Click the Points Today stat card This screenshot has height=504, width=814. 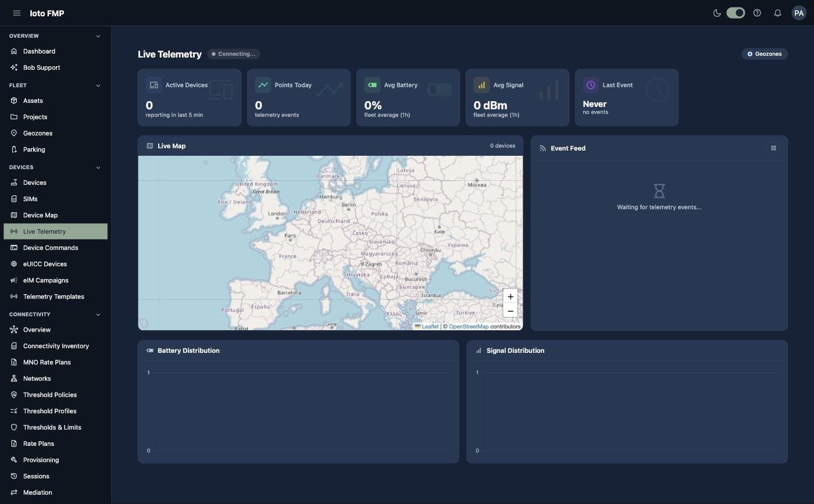point(299,98)
